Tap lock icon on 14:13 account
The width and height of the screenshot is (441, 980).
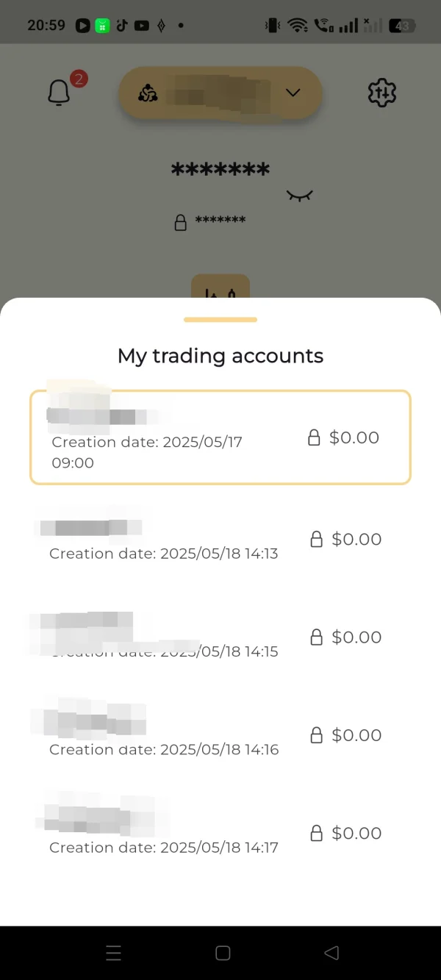click(317, 540)
